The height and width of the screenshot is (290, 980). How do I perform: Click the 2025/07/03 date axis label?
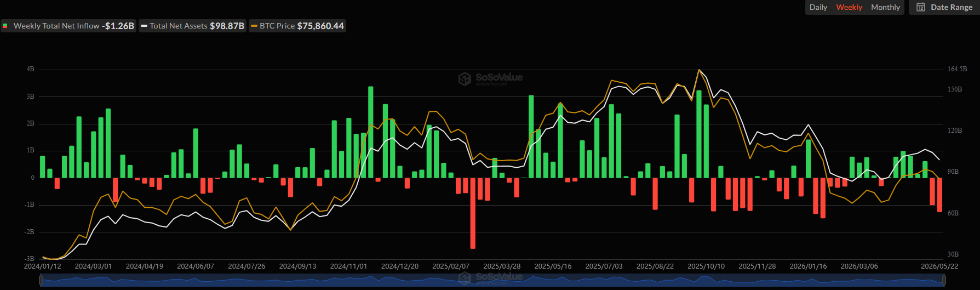tap(604, 266)
